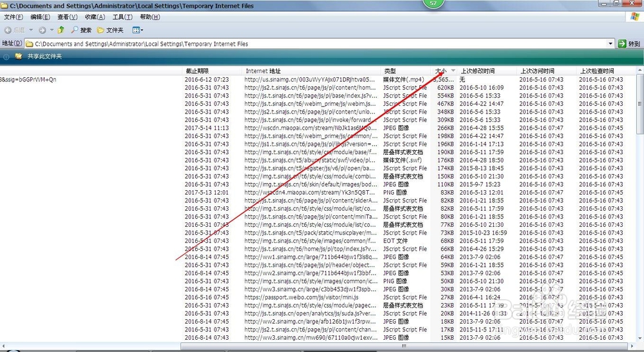Select file name ending ssig=bGGPrWM+Qn
This screenshot has height=352, width=644.
pos(28,79)
